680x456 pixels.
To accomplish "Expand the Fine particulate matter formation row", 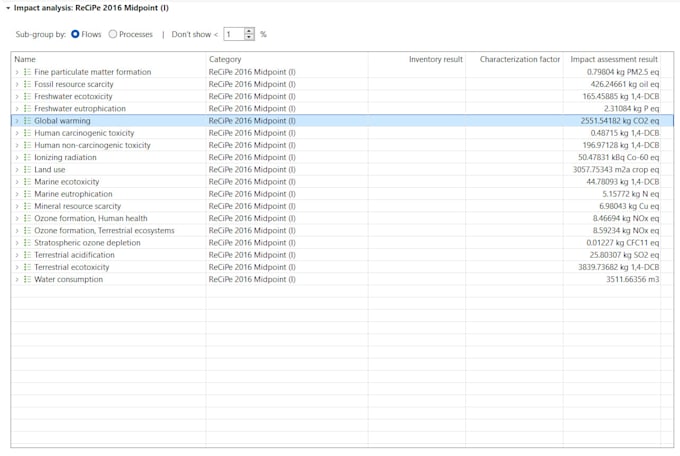I will 16,72.
